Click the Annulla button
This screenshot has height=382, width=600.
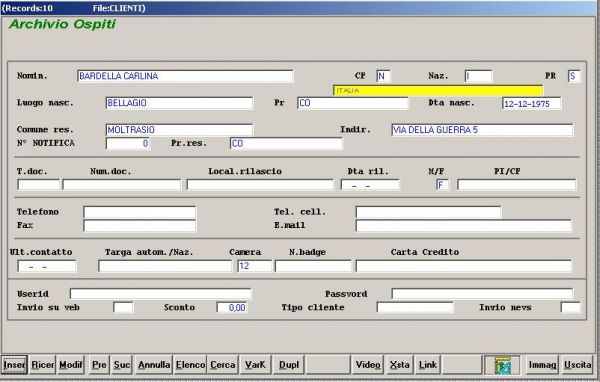(x=154, y=365)
